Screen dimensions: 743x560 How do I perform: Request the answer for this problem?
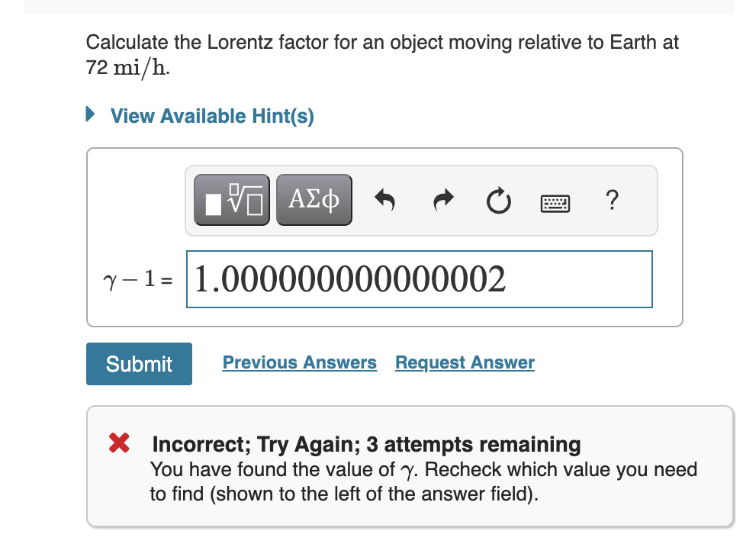pyautogui.click(x=464, y=362)
